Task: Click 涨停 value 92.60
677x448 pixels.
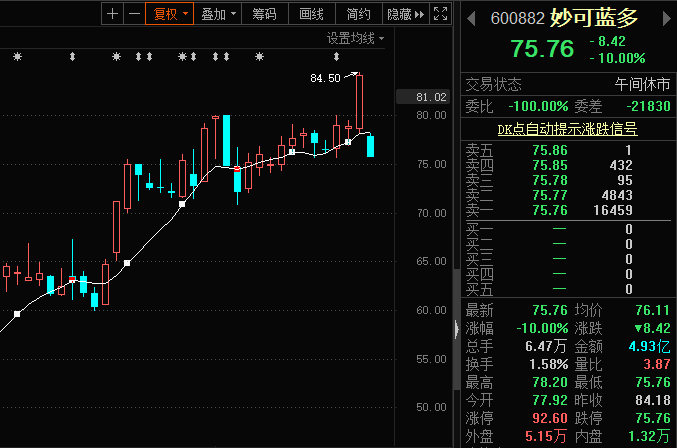Action: [x=550, y=418]
